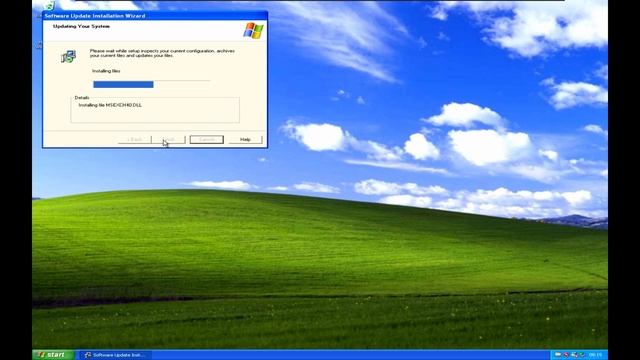Select the Software Update Install taskbar button
Viewport: 640px width, 360px height.
coord(115,355)
